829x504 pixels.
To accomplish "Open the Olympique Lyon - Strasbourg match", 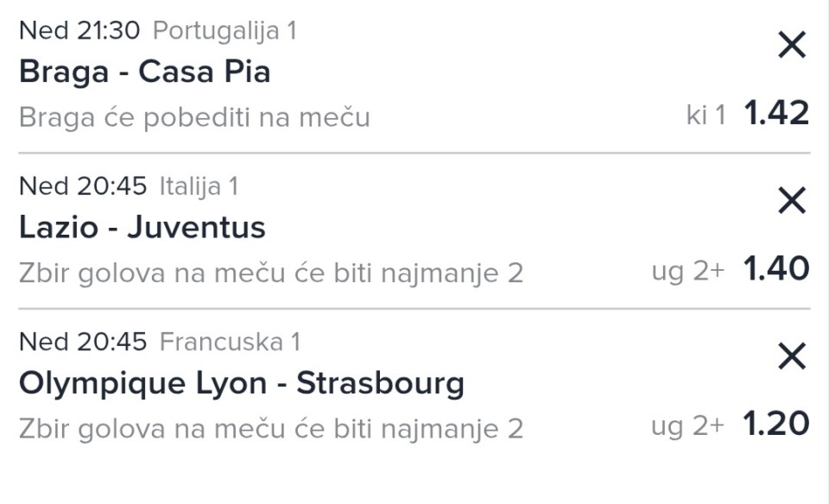I will click(241, 382).
